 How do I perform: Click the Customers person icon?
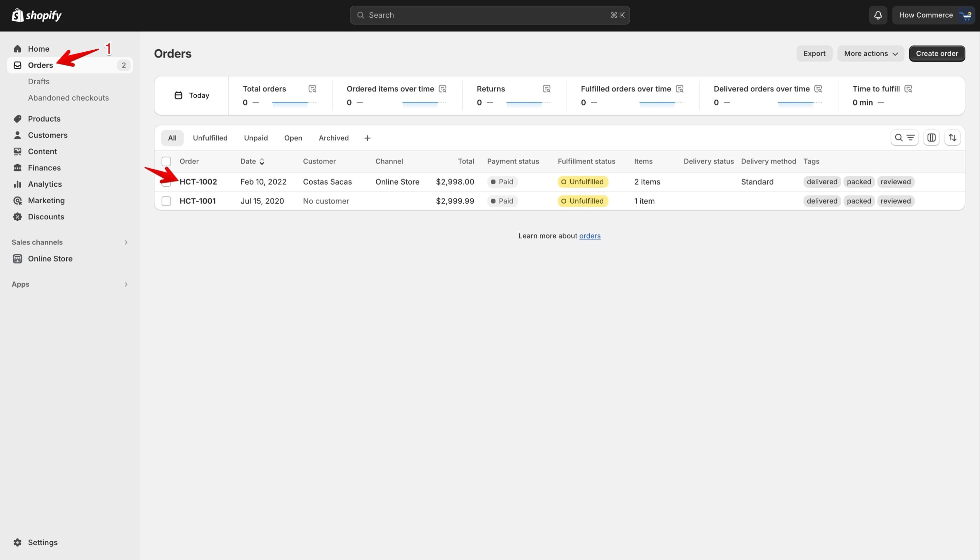(17, 135)
